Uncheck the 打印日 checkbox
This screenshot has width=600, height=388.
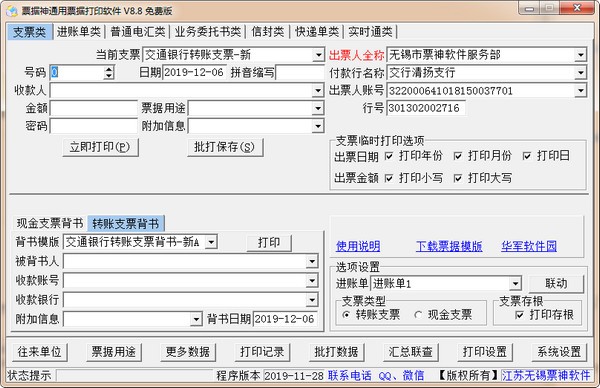527,156
